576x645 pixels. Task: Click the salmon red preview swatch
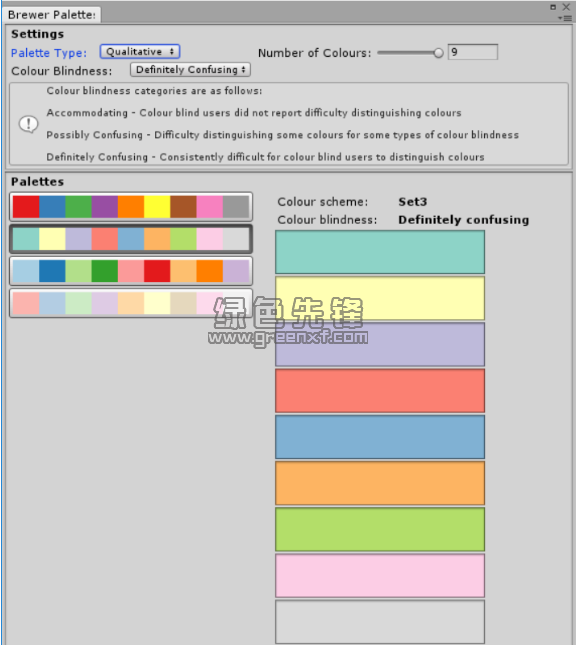pyautogui.click(x=380, y=391)
